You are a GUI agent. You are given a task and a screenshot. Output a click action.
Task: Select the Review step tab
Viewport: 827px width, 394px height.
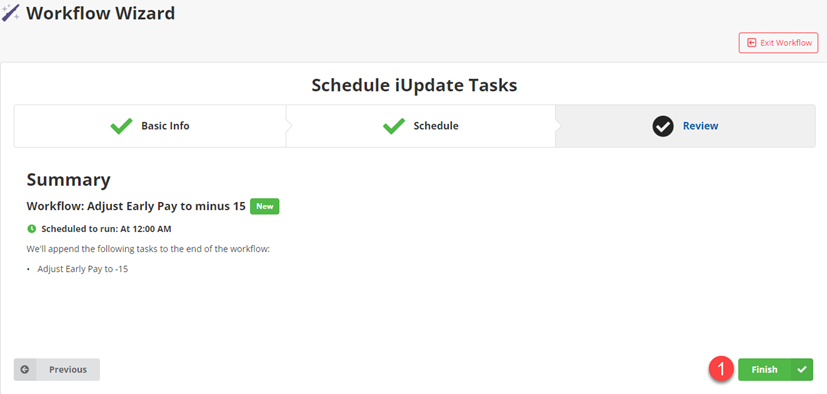pos(685,126)
